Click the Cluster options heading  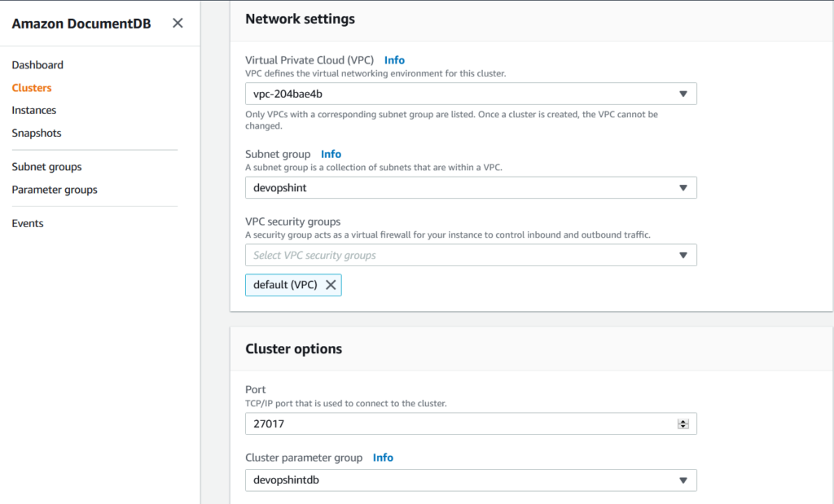pyautogui.click(x=293, y=348)
